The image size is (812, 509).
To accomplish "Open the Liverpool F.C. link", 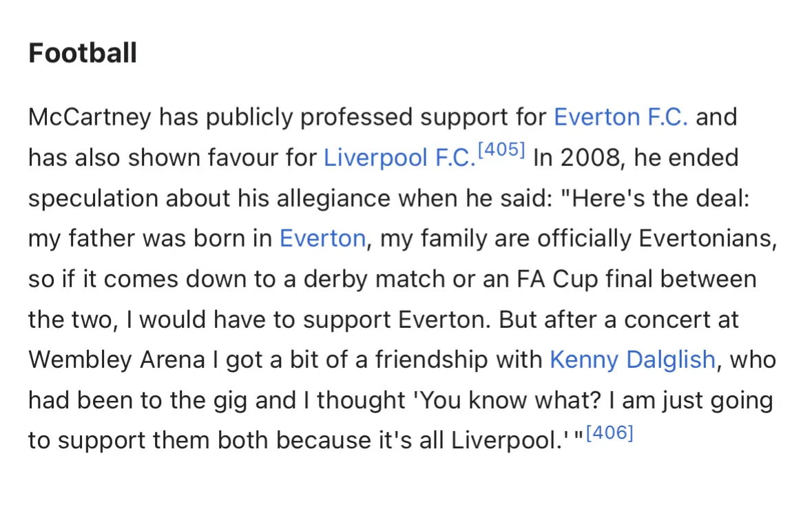I will coord(399,158).
